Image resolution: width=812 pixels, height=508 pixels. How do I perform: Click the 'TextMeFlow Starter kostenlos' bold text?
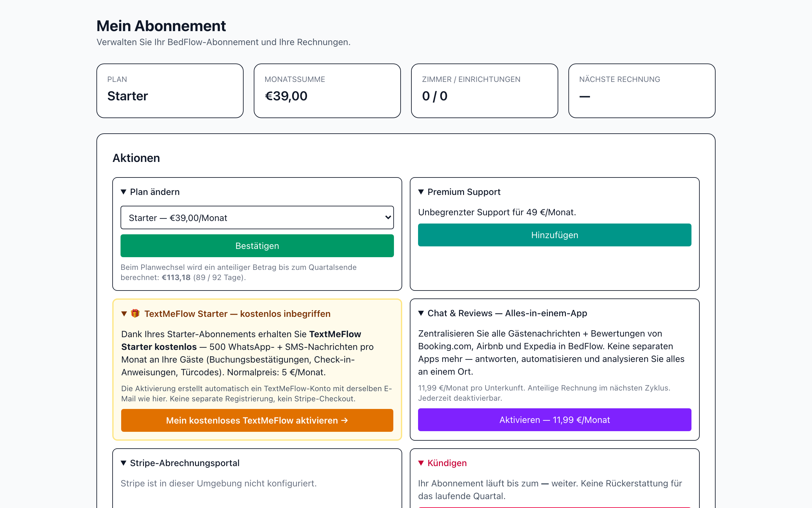[x=241, y=340]
